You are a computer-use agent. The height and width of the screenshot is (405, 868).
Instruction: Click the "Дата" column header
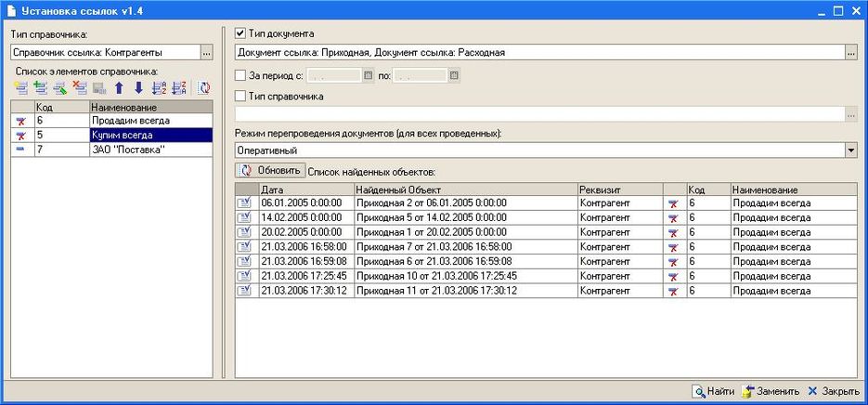305,189
